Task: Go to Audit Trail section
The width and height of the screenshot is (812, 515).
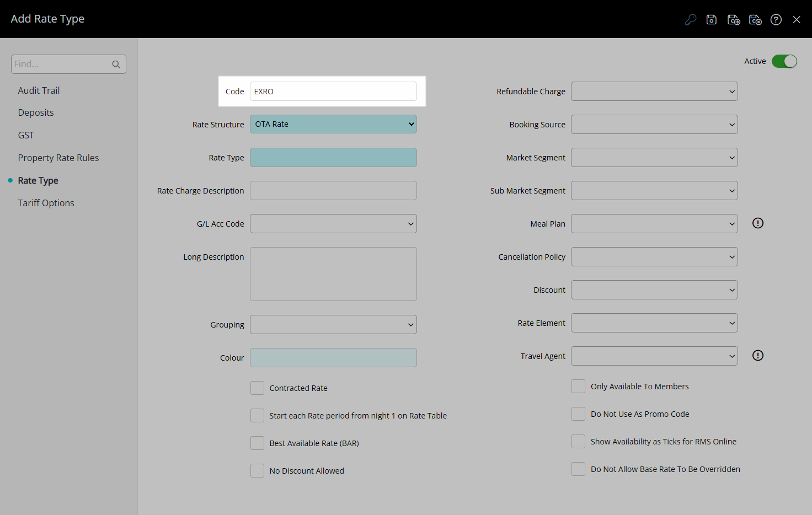Action: click(39, 90)
